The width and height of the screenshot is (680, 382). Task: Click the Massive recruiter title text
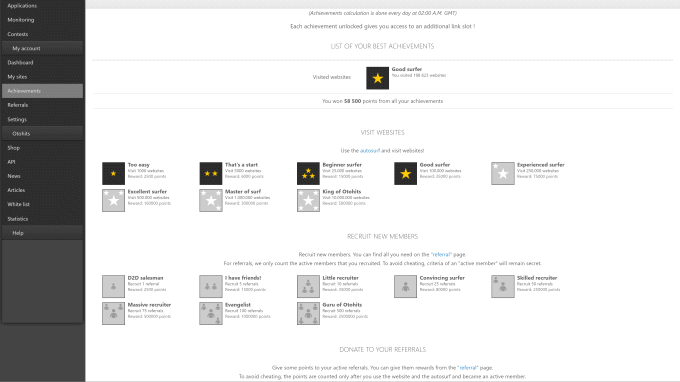[149, 305]
